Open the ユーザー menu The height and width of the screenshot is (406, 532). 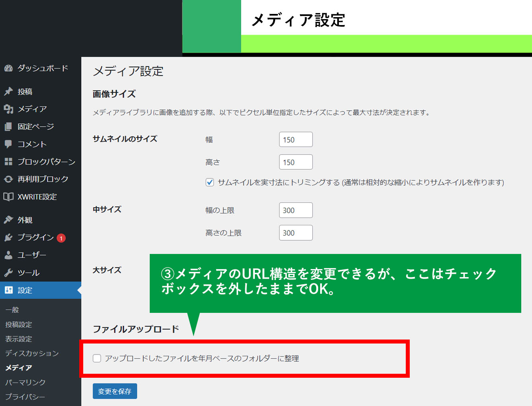coord(41,255)
